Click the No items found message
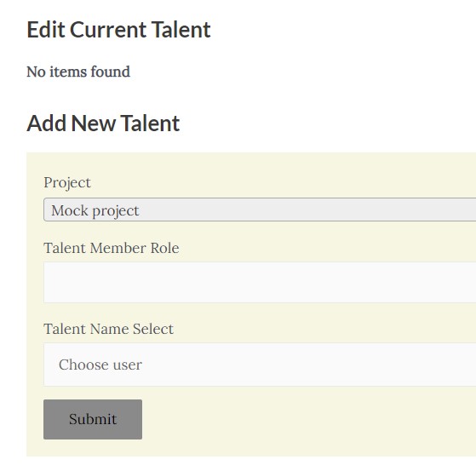476x471 pixels. [x=78, y=72]
